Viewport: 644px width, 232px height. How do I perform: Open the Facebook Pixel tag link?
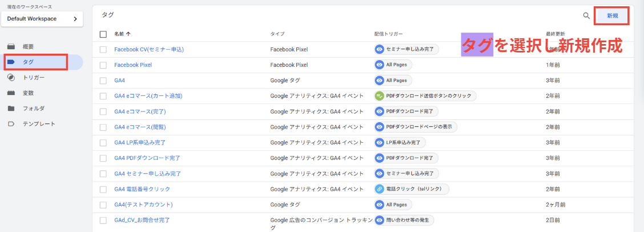133,65
